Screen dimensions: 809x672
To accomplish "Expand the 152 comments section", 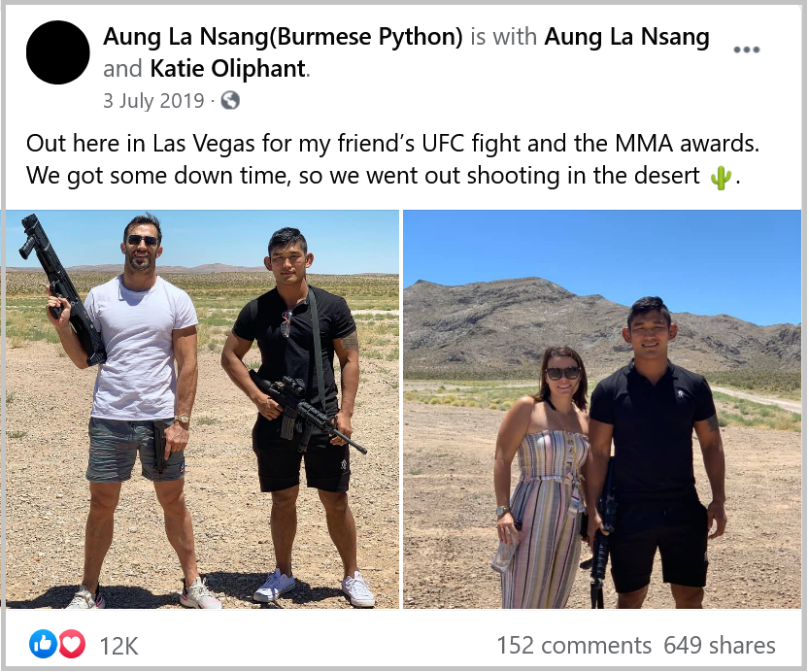I will click(x=574, y=645).
